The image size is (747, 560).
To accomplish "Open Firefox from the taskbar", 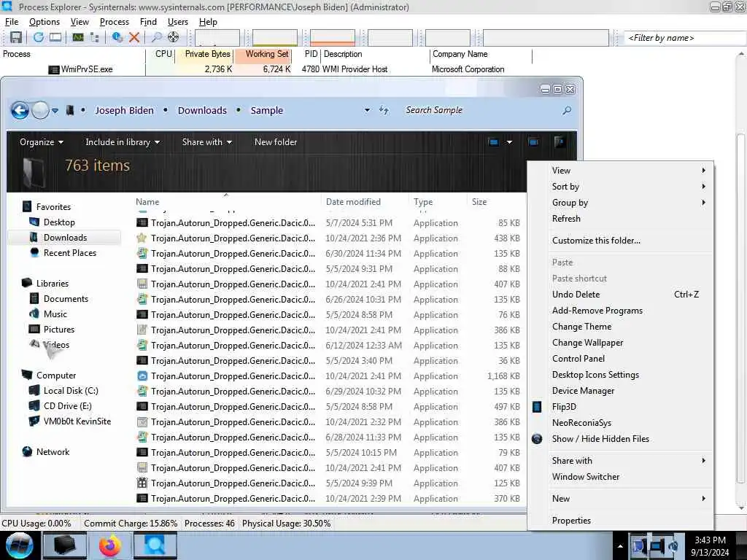I will (x=109, y=545).
